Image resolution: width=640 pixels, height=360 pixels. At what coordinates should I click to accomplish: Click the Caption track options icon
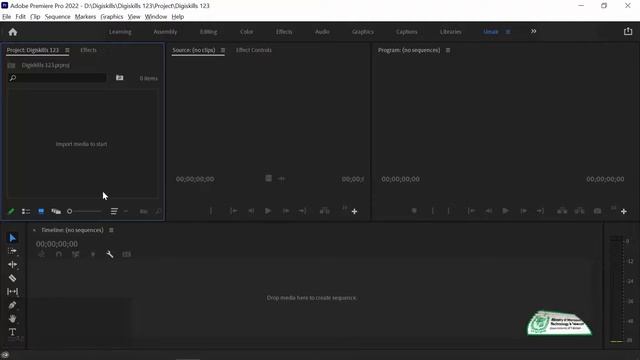tap(127, 254)
